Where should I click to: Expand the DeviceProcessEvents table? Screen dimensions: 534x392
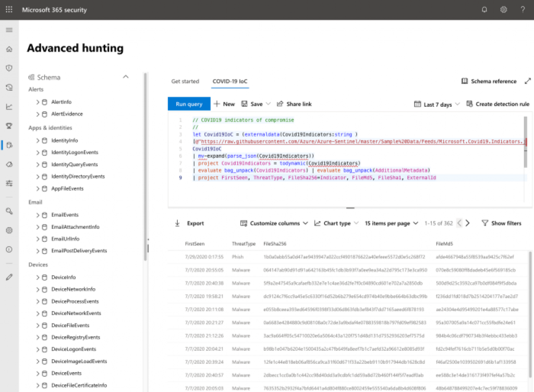[38, 301]
